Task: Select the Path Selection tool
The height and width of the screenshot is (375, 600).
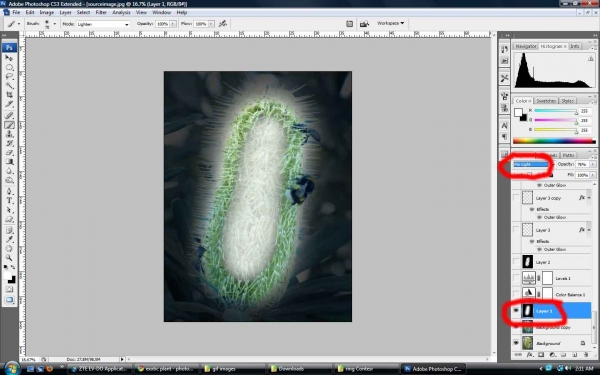Action: point(9,210)
